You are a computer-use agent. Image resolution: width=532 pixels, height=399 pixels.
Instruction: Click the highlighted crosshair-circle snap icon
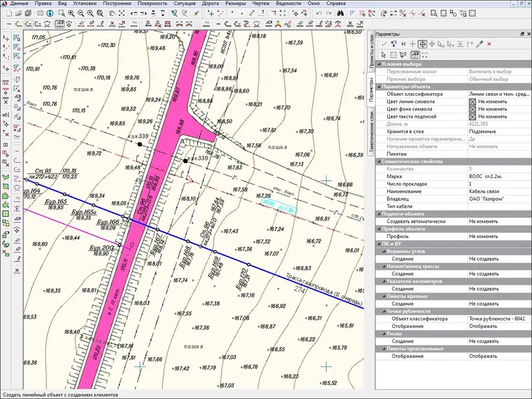coord(422,44)
